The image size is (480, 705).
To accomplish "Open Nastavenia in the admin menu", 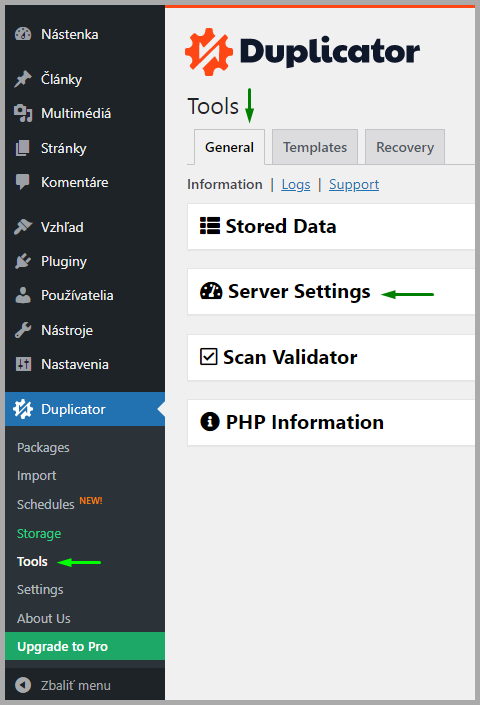I will 85,364.
